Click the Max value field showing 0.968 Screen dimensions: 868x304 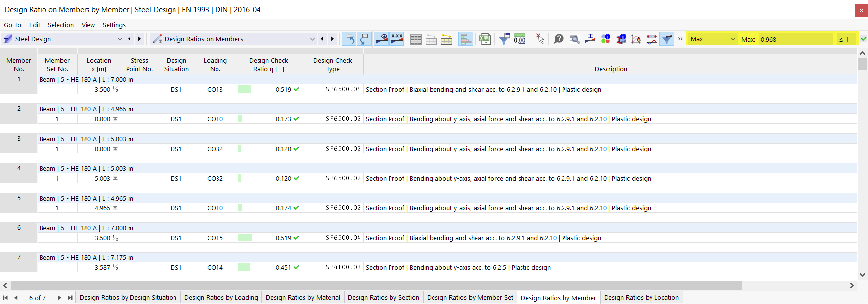pos(796,39)
